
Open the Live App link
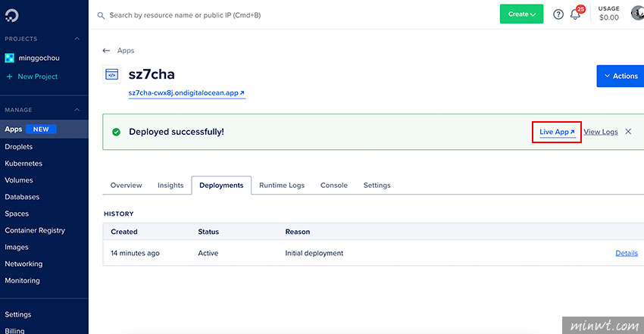point(557,132)
